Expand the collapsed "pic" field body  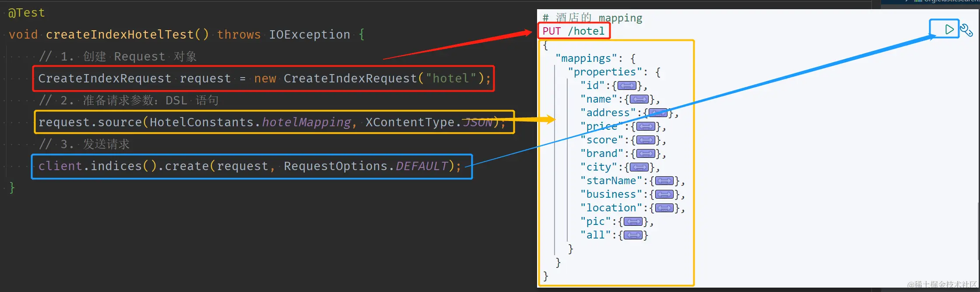(633, 221)
